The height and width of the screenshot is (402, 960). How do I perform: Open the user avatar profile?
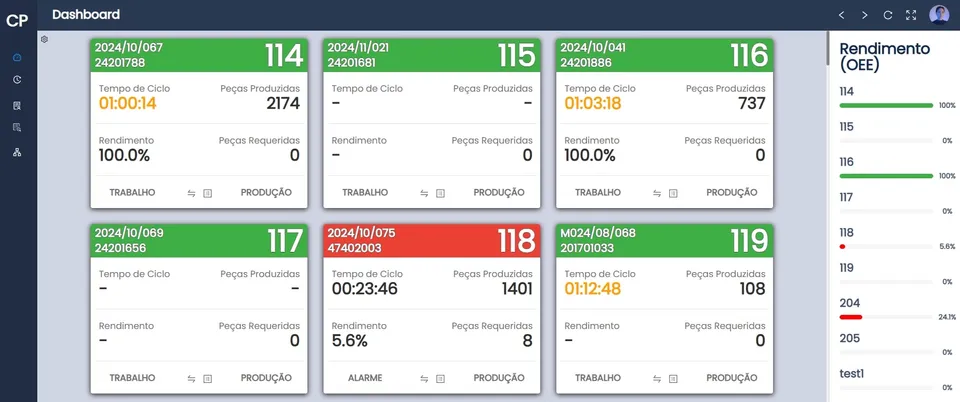939,15
